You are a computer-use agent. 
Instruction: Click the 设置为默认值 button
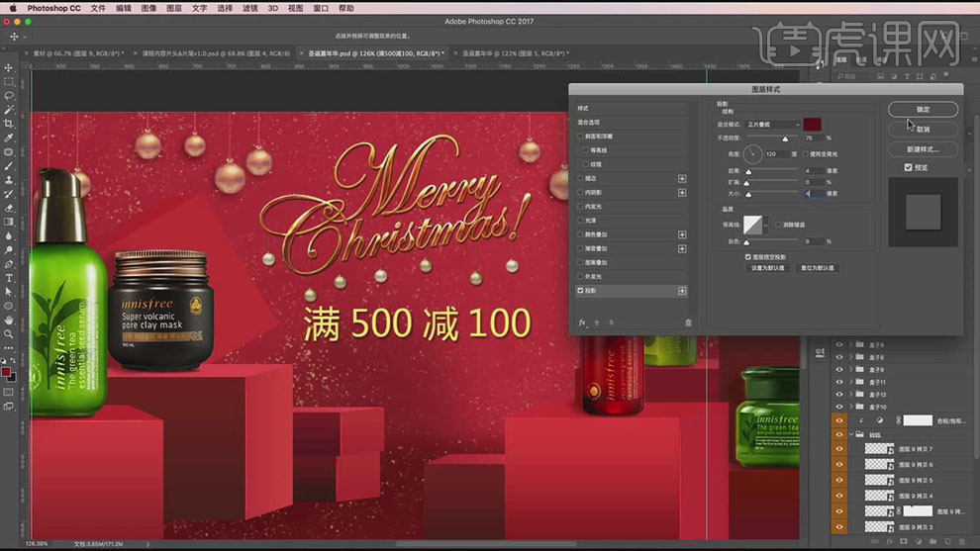pyautogui.click(x=767, y=268)
